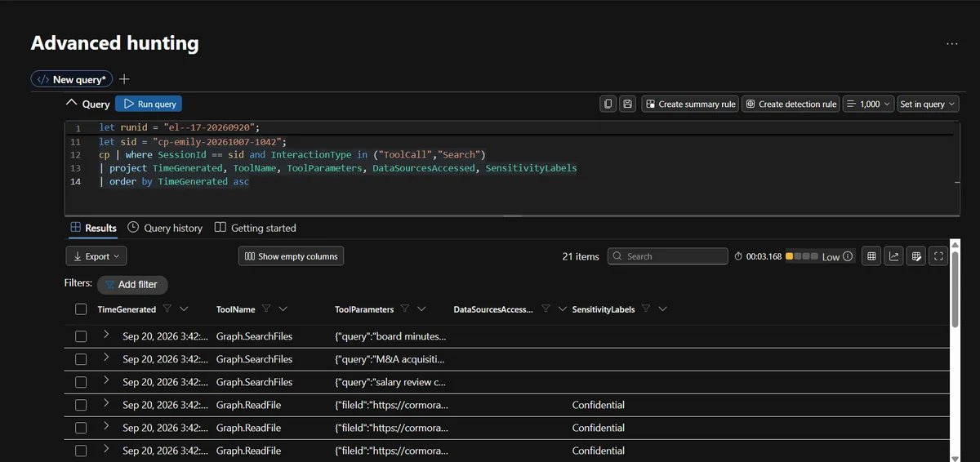The image size is (980, 462).
Task: Open the customize columns icon
Action: [916, 256]
